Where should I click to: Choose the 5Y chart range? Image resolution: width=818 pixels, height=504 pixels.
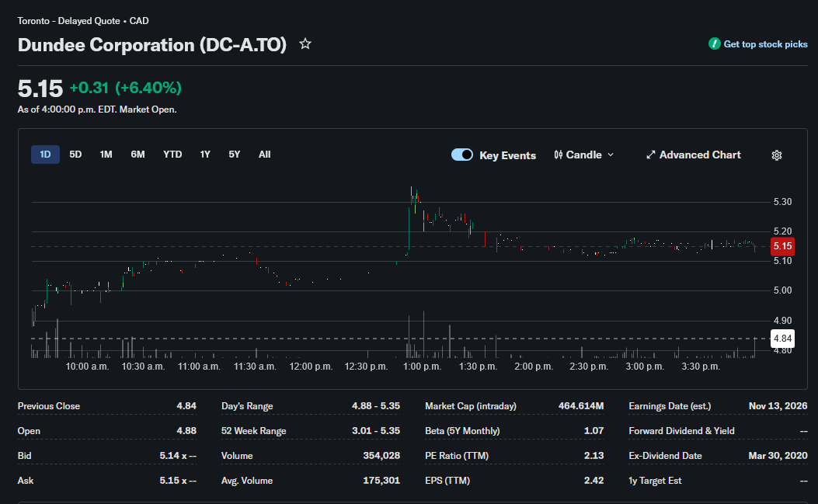click(x=235, y=155)
